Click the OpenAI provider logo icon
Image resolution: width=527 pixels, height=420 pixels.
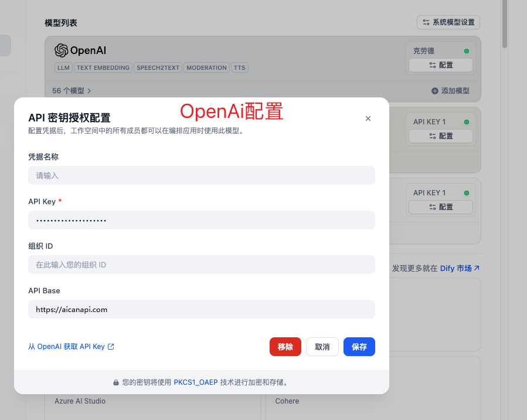[x=60, y=50]
